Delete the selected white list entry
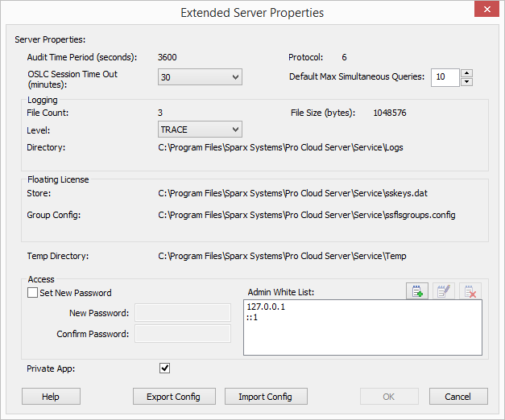Screen dimensions: 505x420 (470, 291)
